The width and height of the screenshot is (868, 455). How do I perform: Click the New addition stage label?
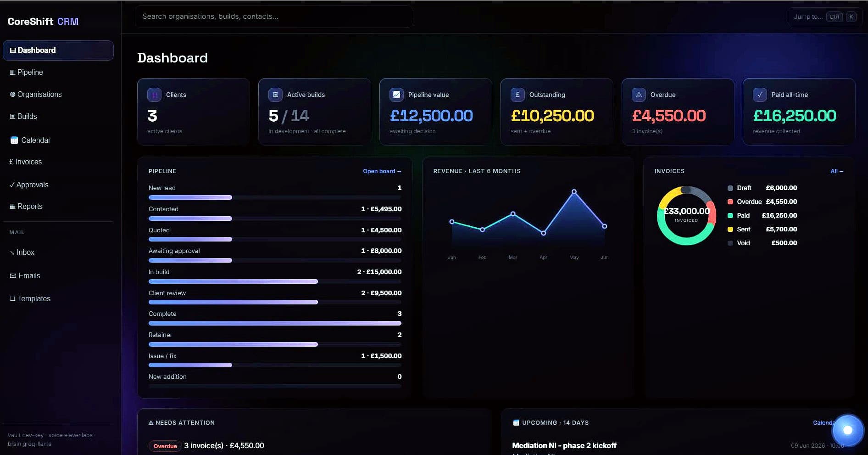[167, 377]
